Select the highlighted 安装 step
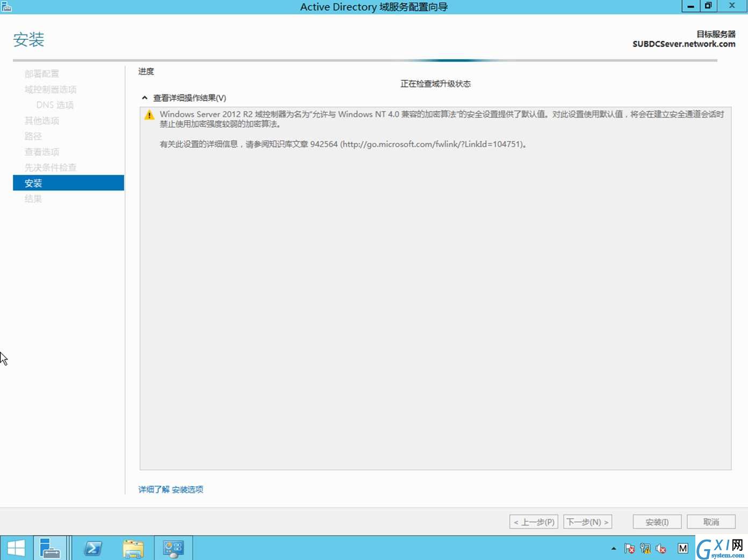The height and width of the screenshot is (560, 748). (x=68, y=183)
